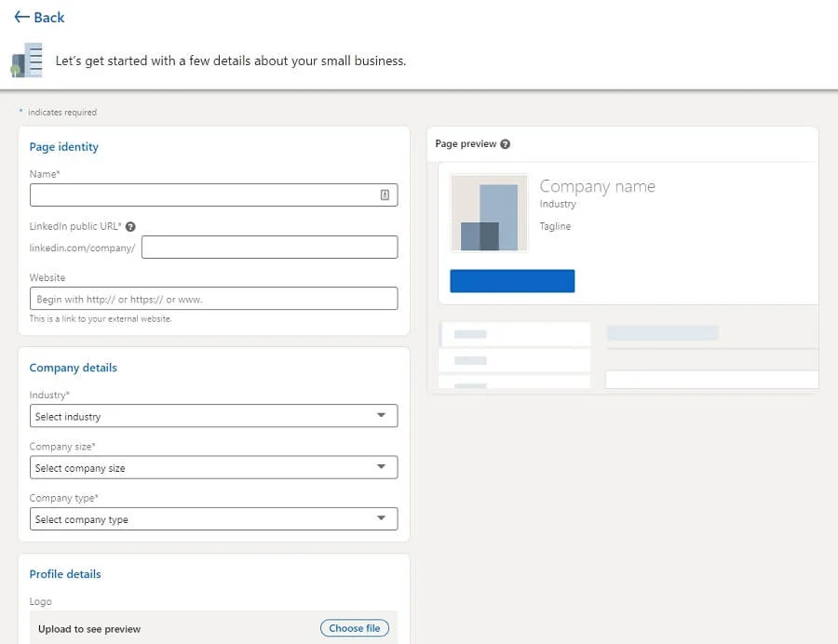Viewport: 838px width, 644px height.
Task: Click the Profile details section heading
Action: 65,574
